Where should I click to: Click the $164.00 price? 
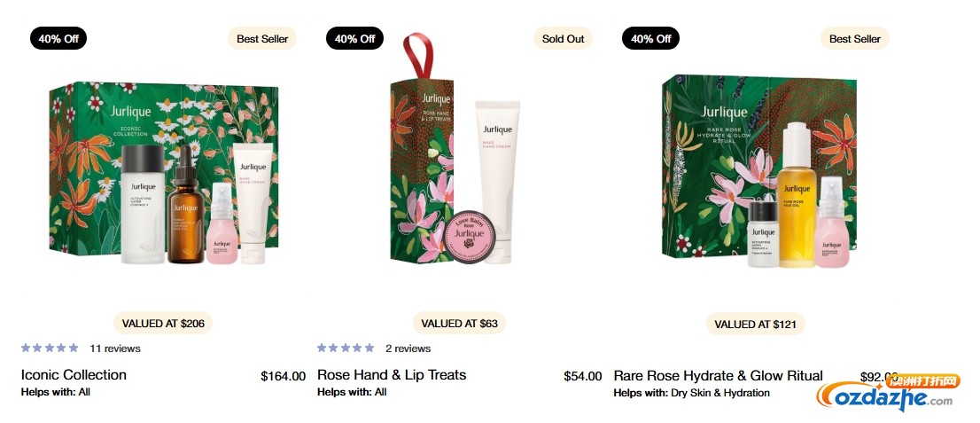coord(283,376)
